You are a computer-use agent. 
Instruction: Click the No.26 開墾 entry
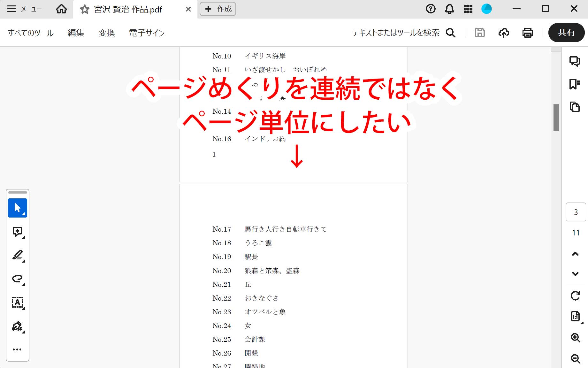click(x=235, y=353)
